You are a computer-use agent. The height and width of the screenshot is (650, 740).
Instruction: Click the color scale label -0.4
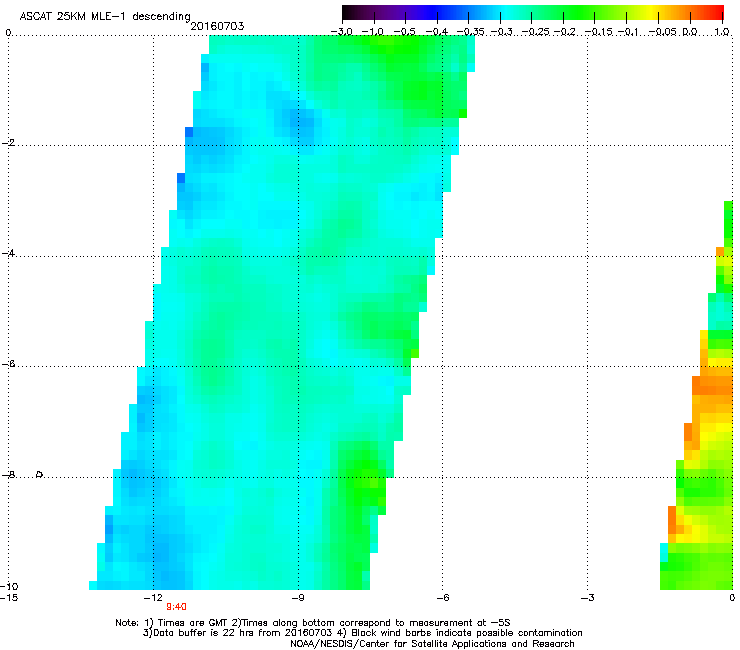coord(437,32)
